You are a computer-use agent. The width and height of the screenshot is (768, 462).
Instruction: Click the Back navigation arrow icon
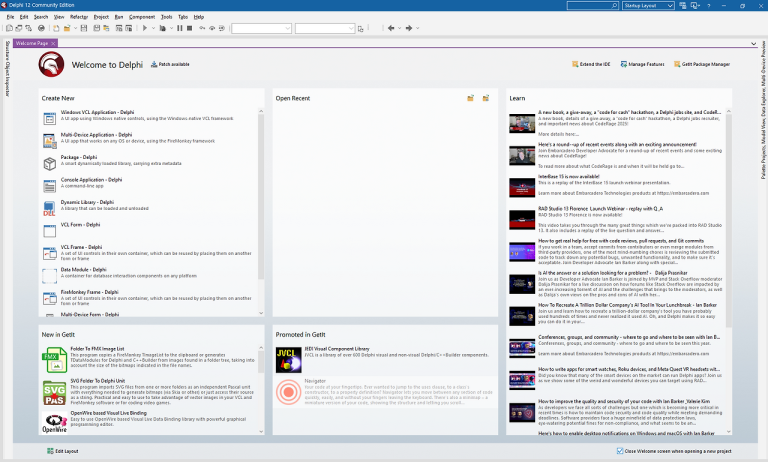click(391, 28)
